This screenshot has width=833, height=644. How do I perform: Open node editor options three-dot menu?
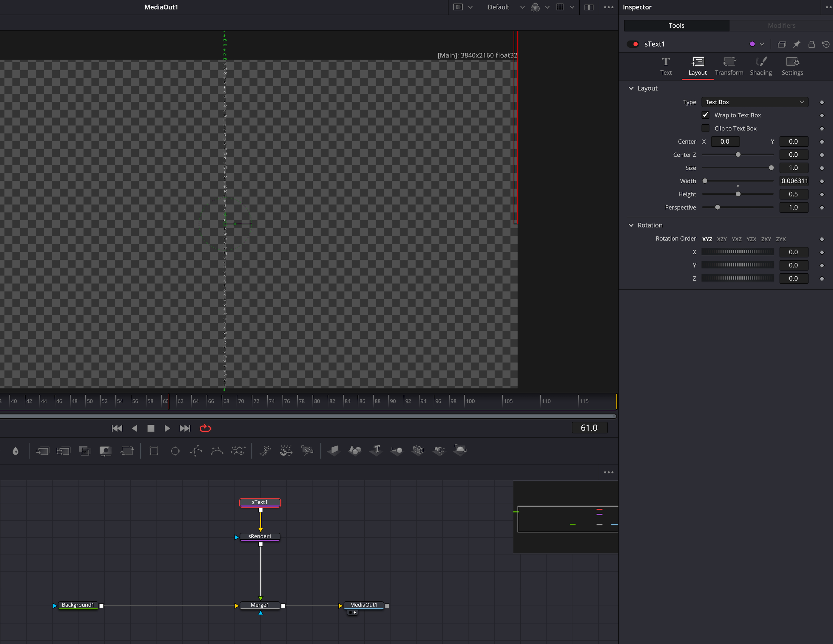(609, 473)
